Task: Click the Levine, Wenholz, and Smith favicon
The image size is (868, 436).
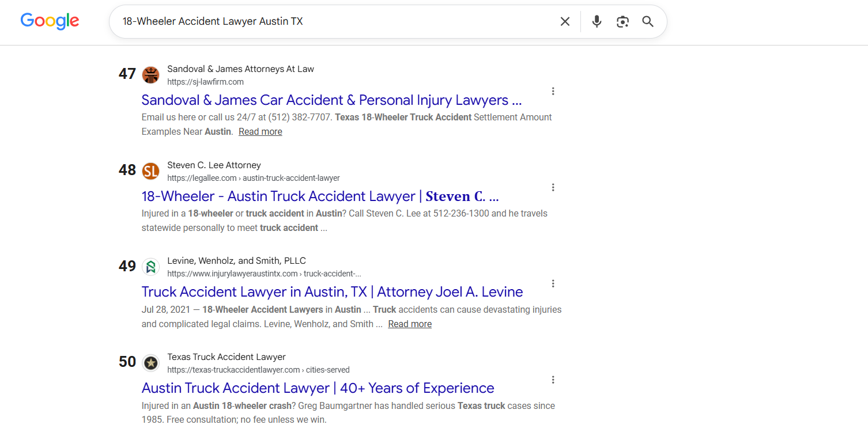Action: pyautogui.click(x=150, y=267)
